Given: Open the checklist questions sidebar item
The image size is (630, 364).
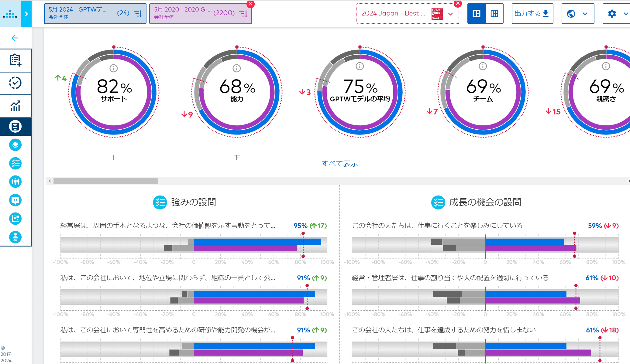Looking at the screenshot, I should click(15, 163).
